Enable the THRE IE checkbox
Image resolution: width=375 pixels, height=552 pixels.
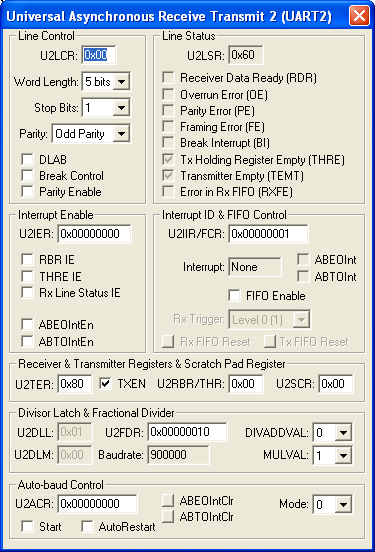click(27, 276)
